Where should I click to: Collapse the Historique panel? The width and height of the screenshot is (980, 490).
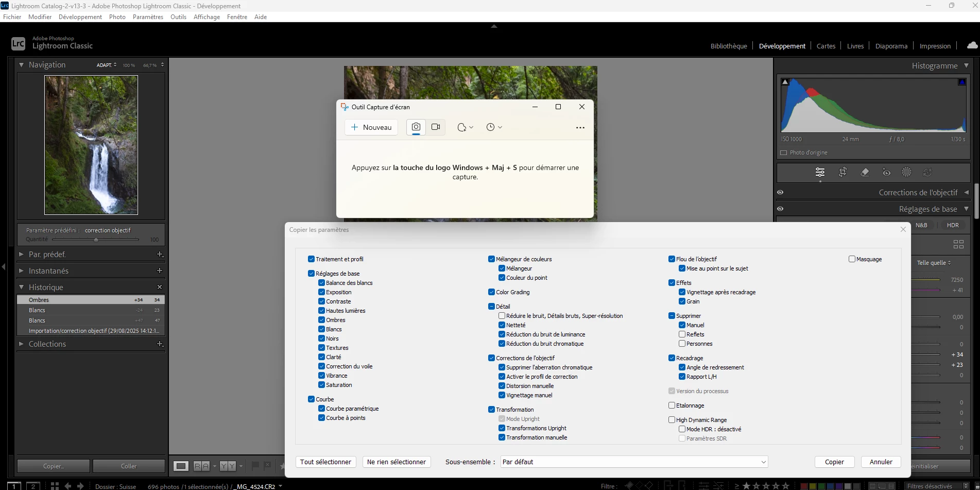[x=21, y=288]
